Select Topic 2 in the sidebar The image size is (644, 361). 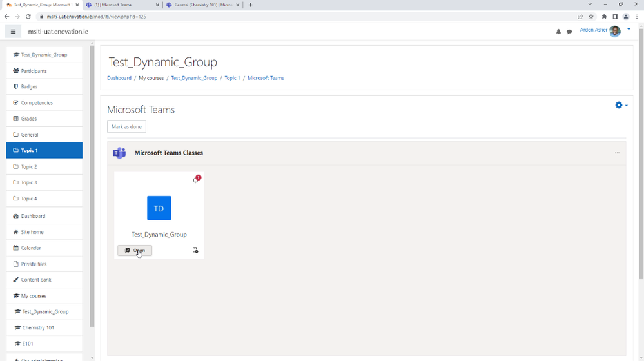(44, 166)
